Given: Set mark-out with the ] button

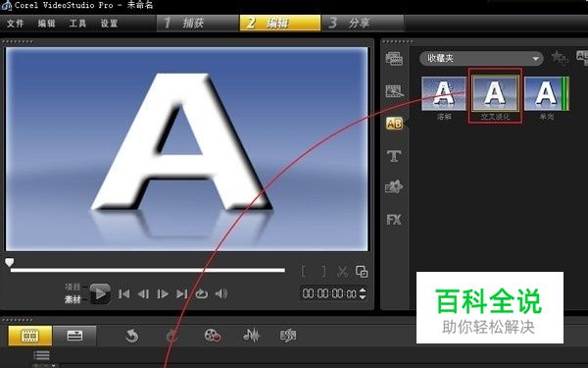Looking at the screenshot, I should click(x=323, y=271).
